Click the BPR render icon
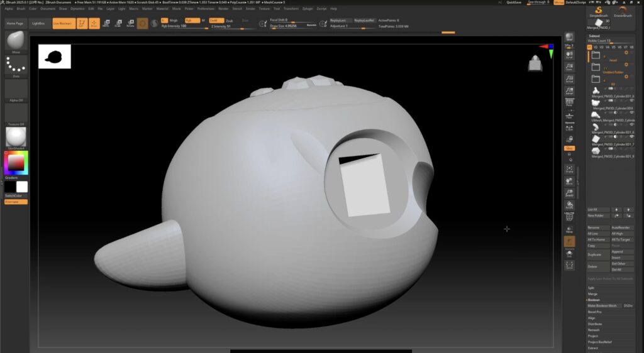The width and height of the screenshot is (644, 353). coord(569,38)
